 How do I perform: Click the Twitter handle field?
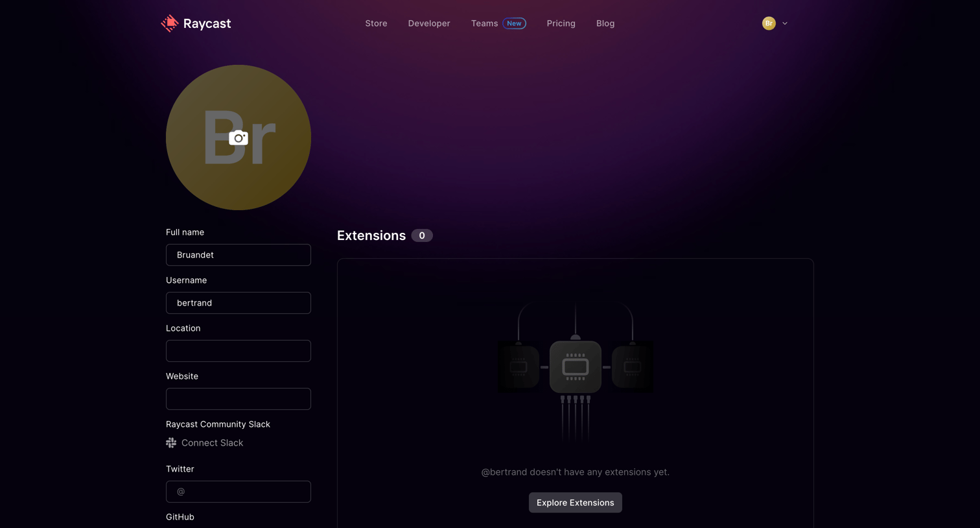[x=239, y=492]
